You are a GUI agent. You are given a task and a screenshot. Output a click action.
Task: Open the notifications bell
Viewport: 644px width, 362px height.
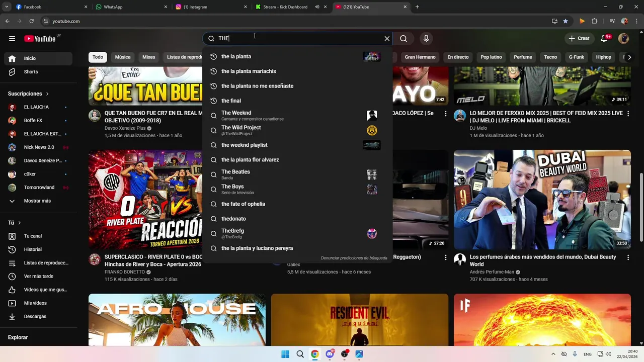click(604, 39)
